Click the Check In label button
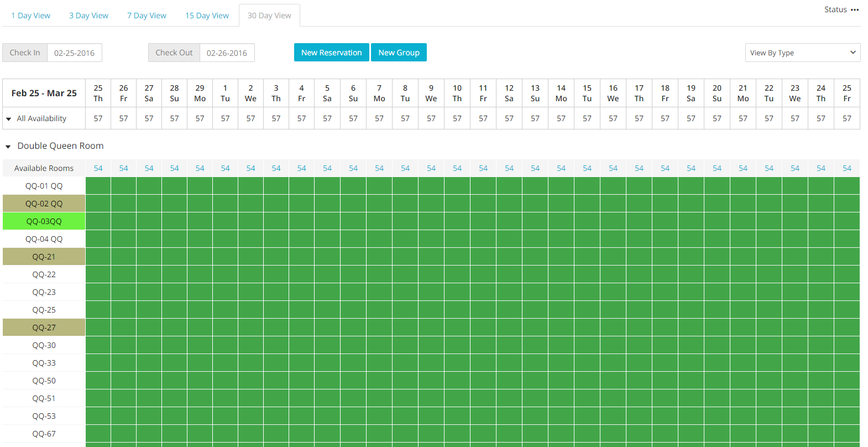 tap(25, 53)
